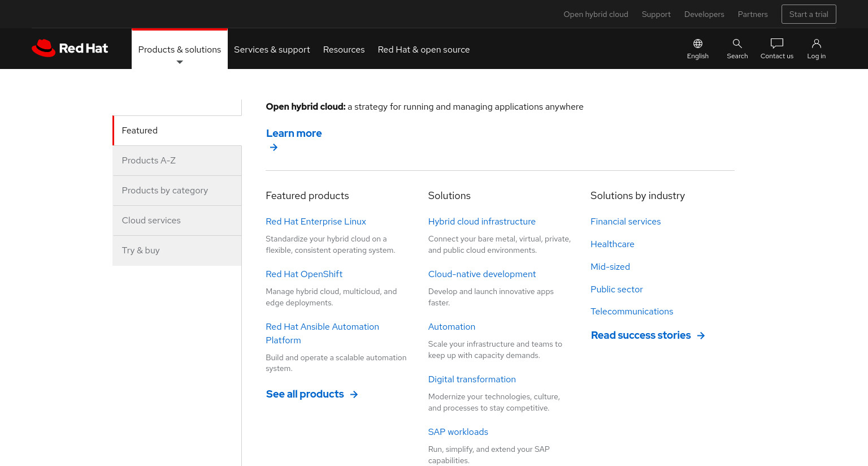
Task: Open Digital transformation link
Action: pos(472,379)
